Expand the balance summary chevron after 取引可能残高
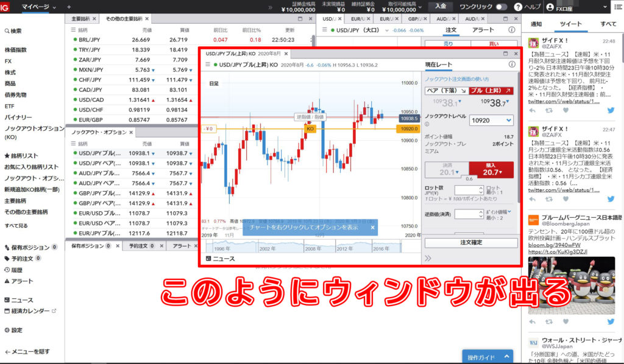624x364 pixels. [x=420, y=7]
